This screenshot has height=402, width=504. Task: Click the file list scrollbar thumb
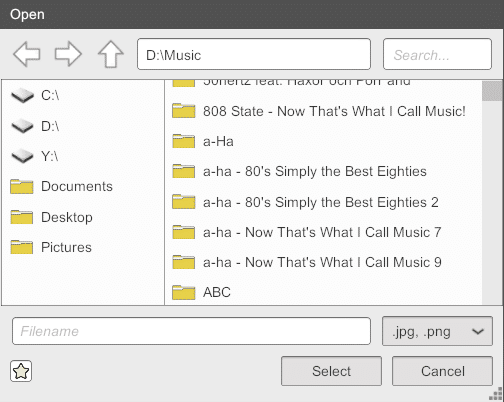492,91
